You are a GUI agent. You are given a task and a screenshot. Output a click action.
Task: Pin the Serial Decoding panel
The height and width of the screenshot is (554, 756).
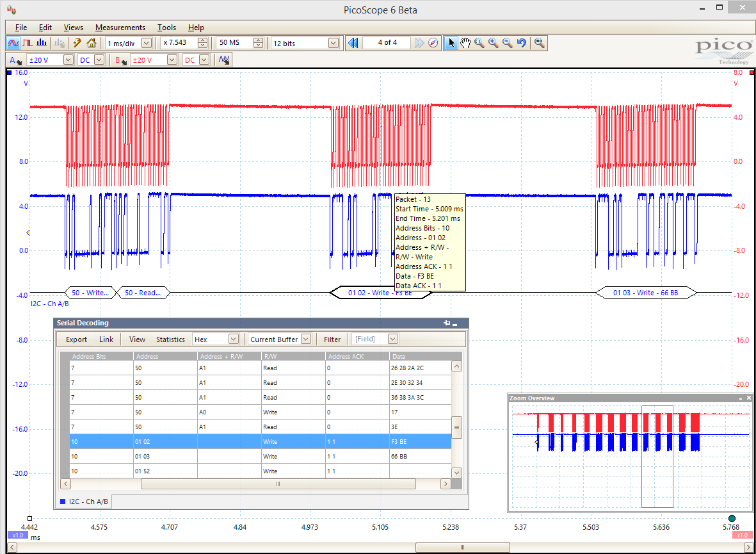click(447, 323)
